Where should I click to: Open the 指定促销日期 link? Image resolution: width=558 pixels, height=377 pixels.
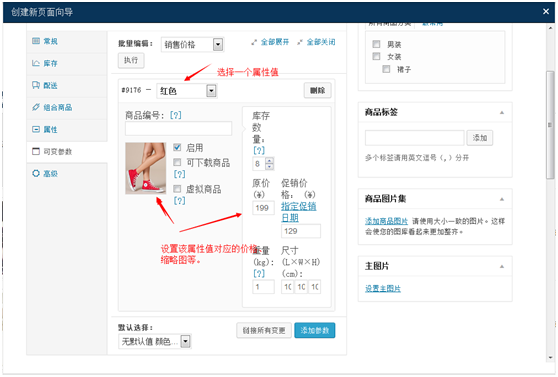(x=299, y=212)
